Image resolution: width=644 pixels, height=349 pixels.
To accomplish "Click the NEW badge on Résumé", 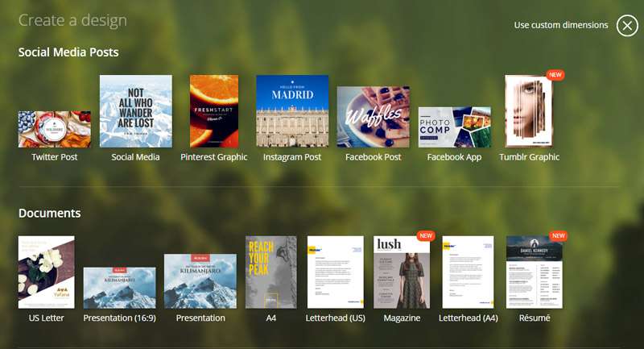I will tap(559, 236).
